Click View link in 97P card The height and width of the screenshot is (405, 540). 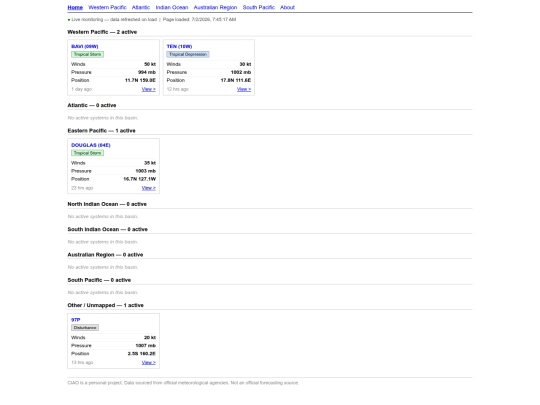pyautogui.click(x=148, y=363)
